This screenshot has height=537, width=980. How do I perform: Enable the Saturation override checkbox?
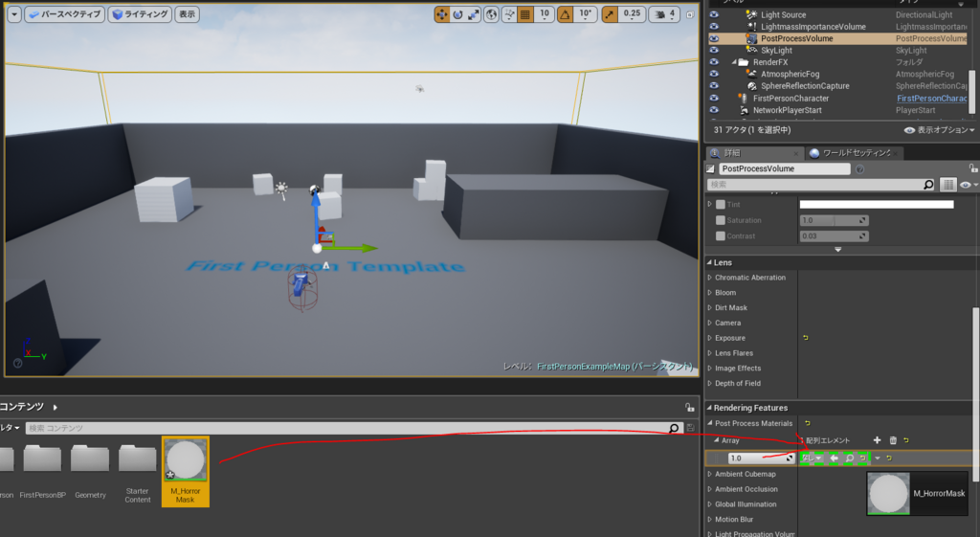721,220
